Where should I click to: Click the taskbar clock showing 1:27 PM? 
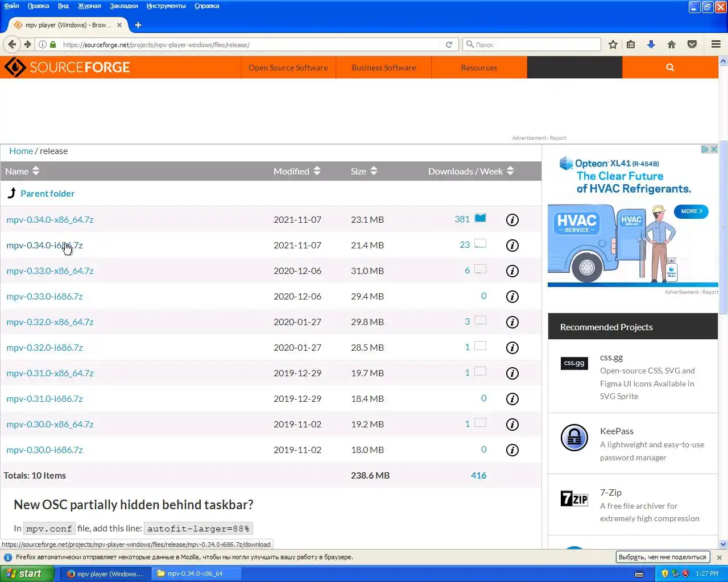coord(707,574)
